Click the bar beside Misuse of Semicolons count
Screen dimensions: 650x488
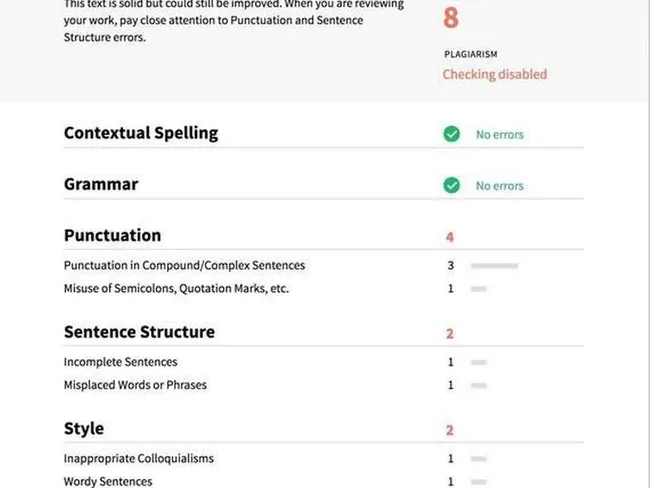pos(478,289)
